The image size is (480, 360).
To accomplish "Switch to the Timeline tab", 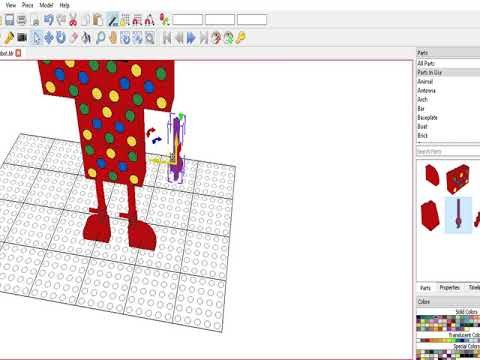I will tap(474, 287).
